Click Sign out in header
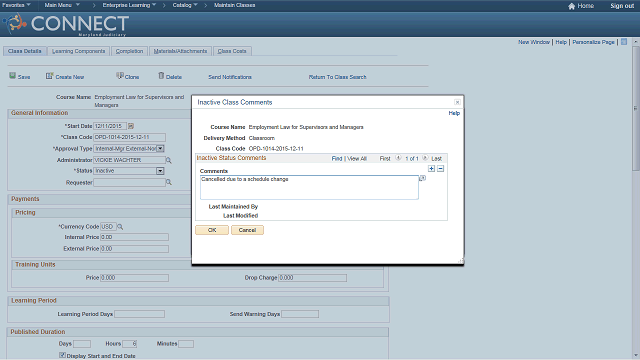The width and height of the screenshot is (640, 360). click(622, 6)
